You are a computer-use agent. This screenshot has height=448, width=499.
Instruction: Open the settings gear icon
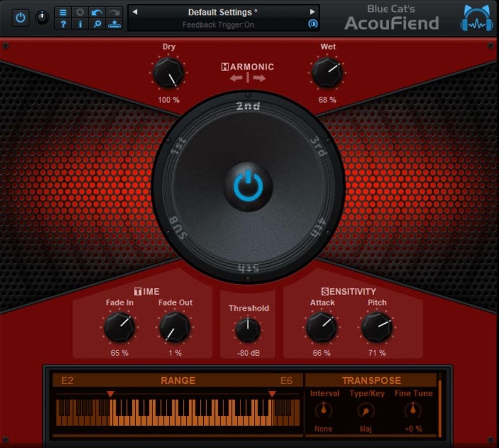click(x=80, y=12)
